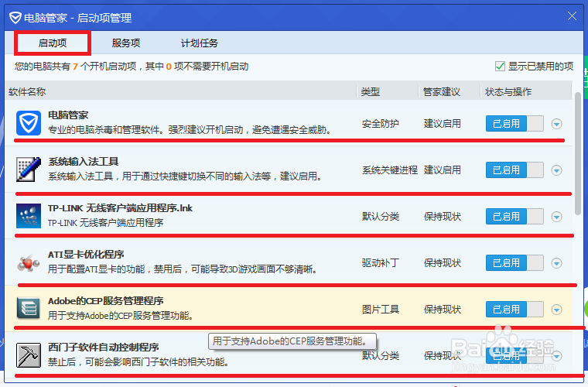Open dropdown arrow for 西门子软件 row
This screenshot has height=387, width=588.
[556, 356]
